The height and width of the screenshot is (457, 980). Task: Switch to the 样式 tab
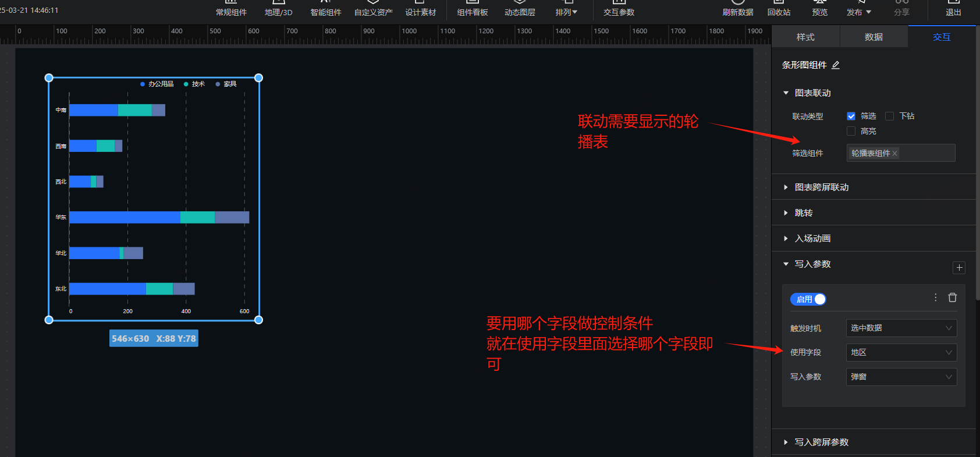click(805, 37)
